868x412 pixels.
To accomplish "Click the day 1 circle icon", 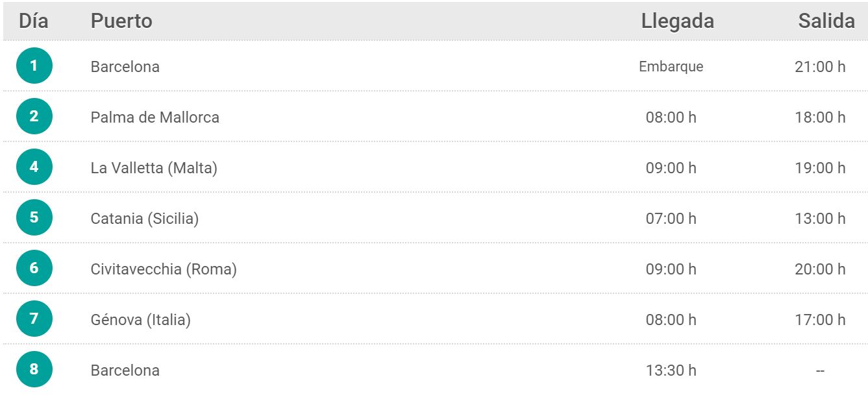I will pos(34,66).
